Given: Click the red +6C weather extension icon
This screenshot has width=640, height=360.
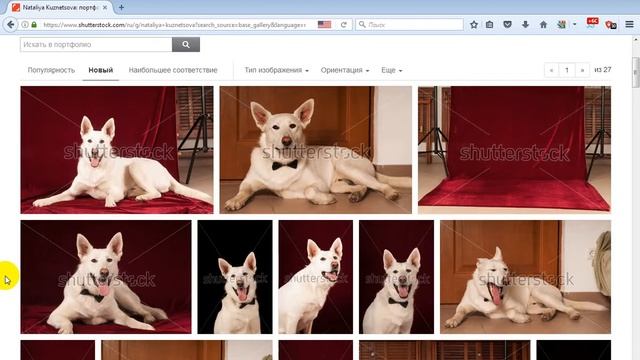Looking at the screenshot, I should [x=592, y=23].
